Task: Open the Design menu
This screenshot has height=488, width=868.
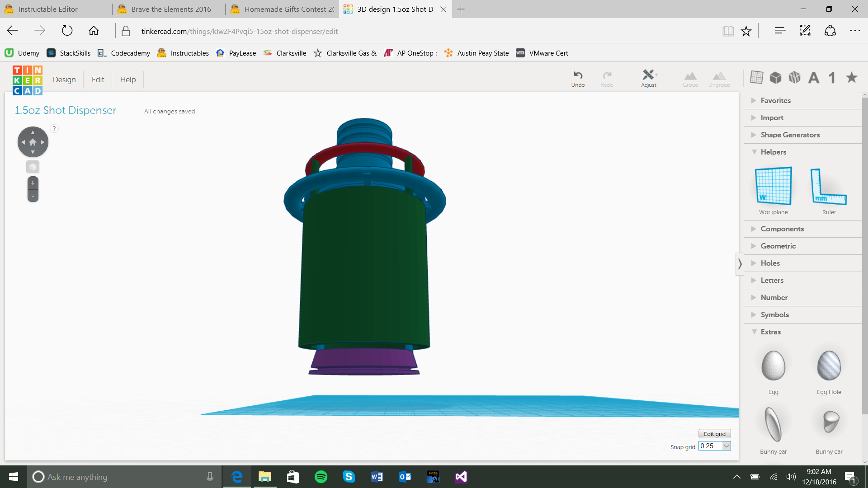Action: pos(64,80)
